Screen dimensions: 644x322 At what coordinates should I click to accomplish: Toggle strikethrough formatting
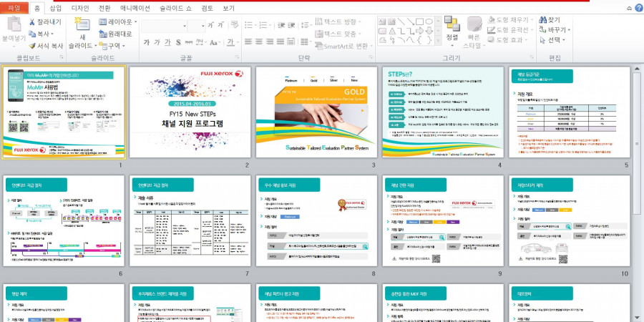(x=188, y=42)
